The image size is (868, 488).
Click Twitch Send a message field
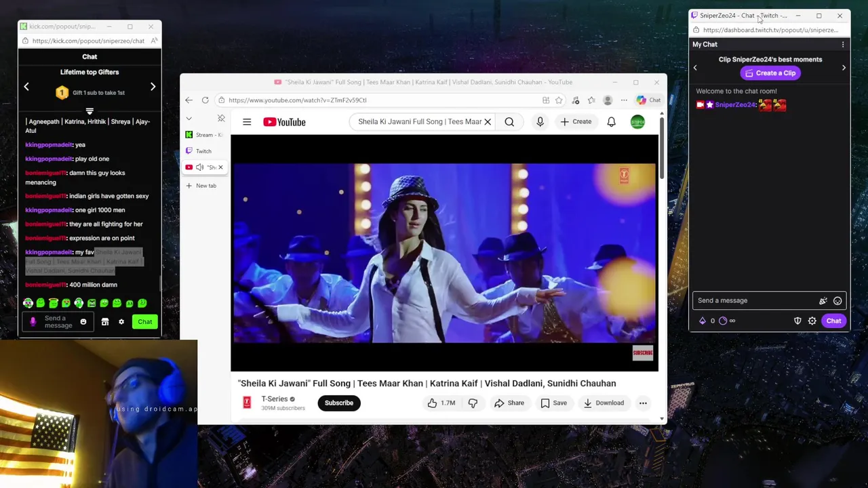pyautogui.click(x=755, y=301)
